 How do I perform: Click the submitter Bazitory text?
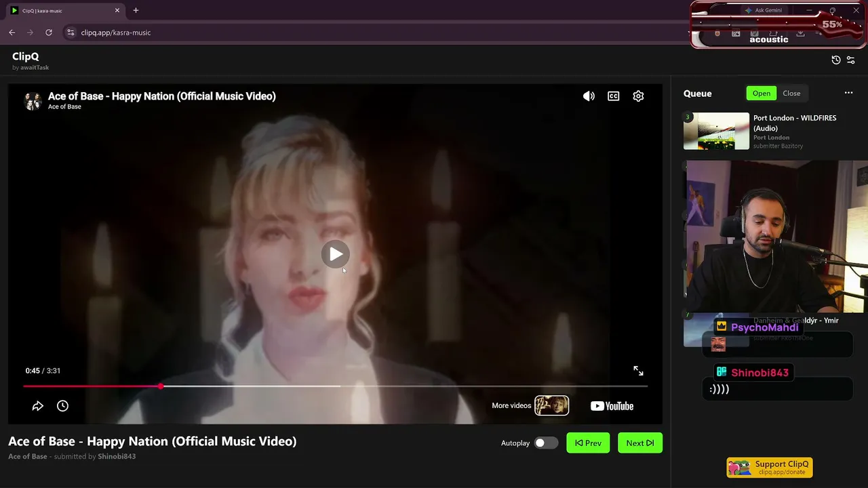pos(778,146)
